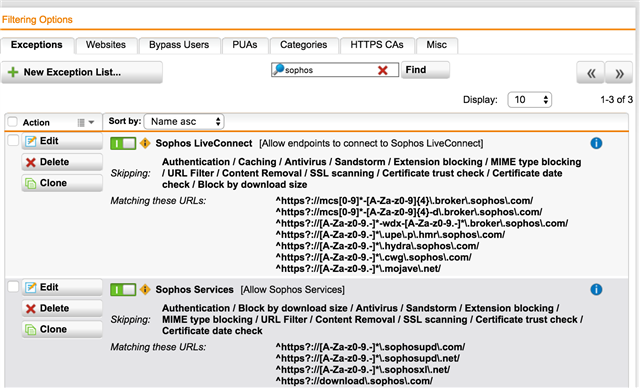Click the New Exception List button
Screen dimensions: 640x388
point(82,72)
